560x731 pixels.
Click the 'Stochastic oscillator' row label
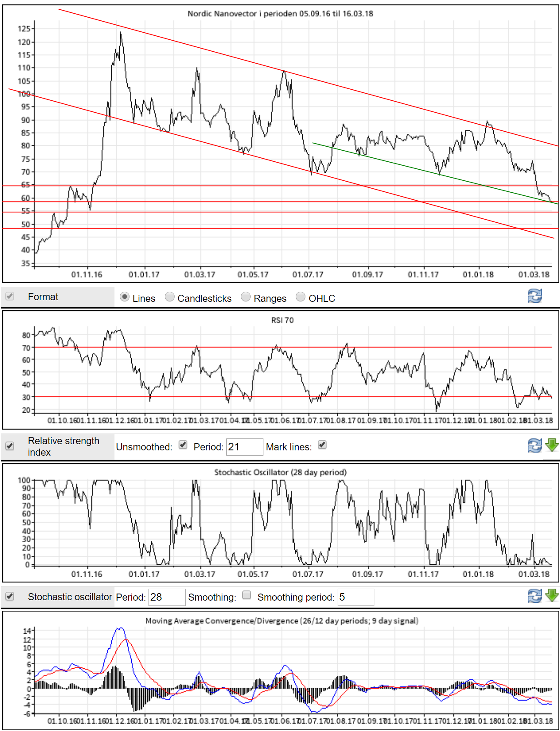pos(70,597)
